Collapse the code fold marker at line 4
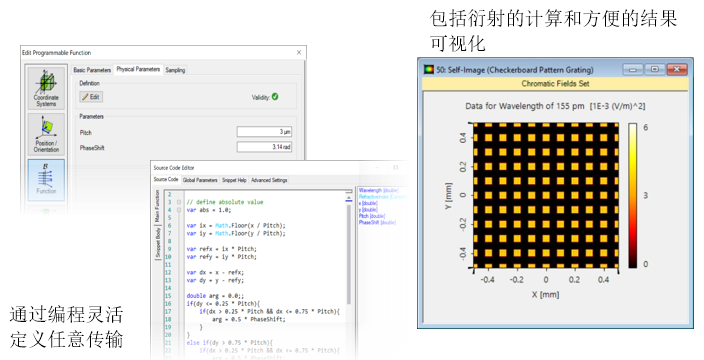 [x=179, y=210]
